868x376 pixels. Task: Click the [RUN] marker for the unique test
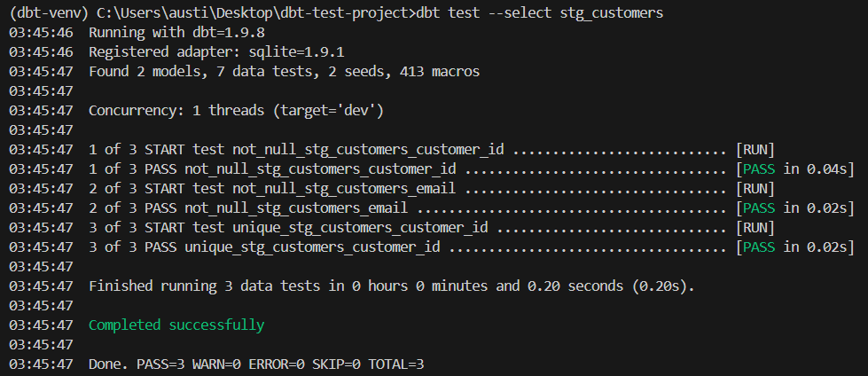tap(755, 228)
